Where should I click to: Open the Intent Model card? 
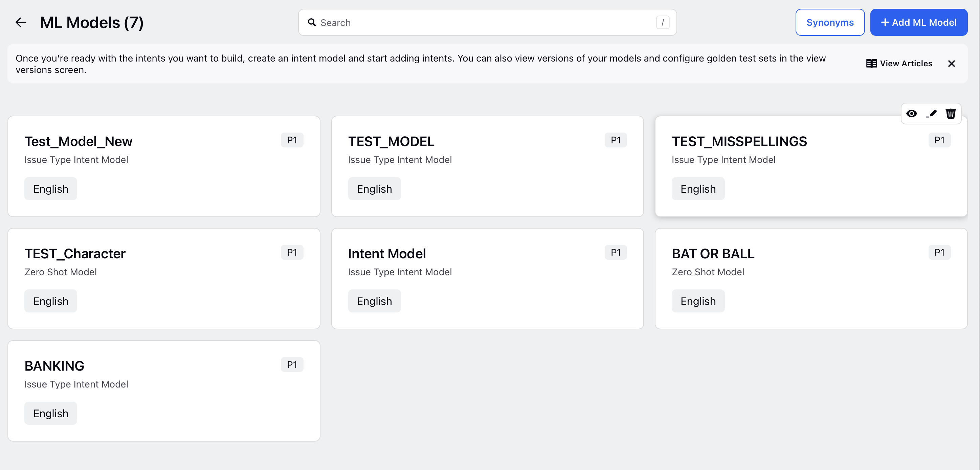click(487, 278)
